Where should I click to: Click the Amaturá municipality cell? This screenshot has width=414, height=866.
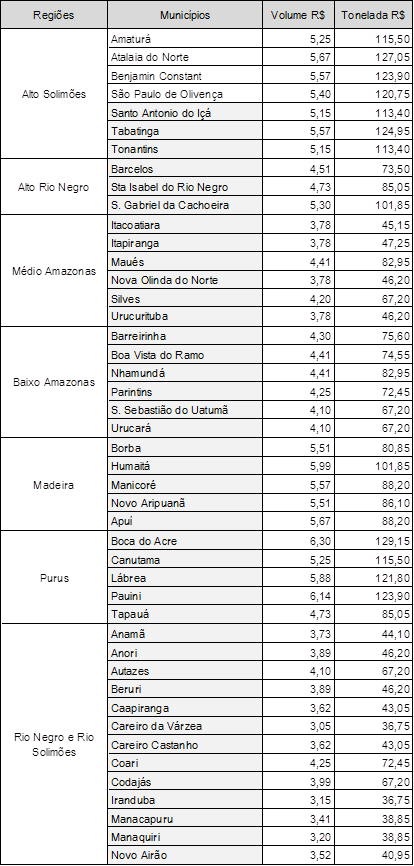click(185, 39)
